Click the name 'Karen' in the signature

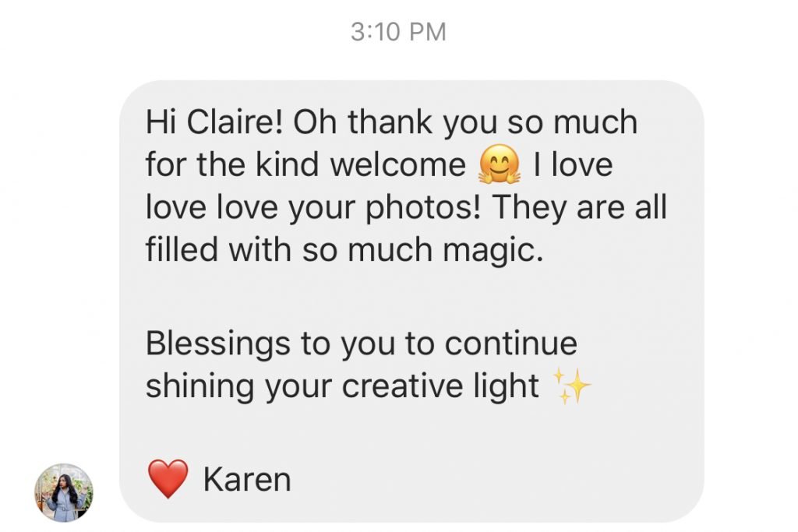point(246,480)
